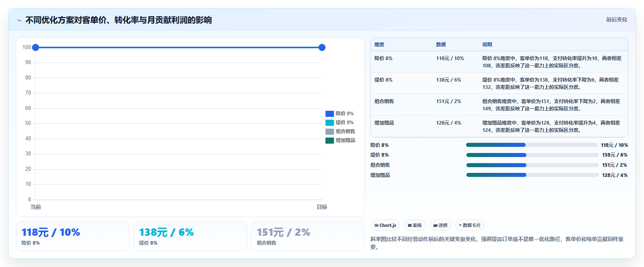
Task: Click the 表格 tag icon
Action: (x=410, y=225)
